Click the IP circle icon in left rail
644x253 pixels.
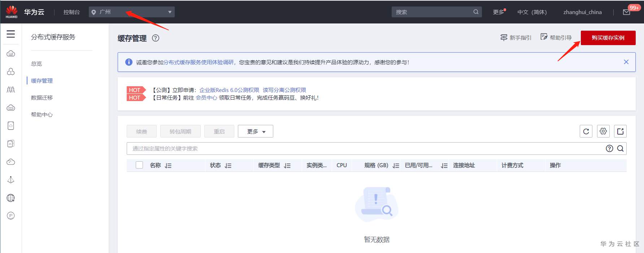pyautogui.click(x=11, y=216)
